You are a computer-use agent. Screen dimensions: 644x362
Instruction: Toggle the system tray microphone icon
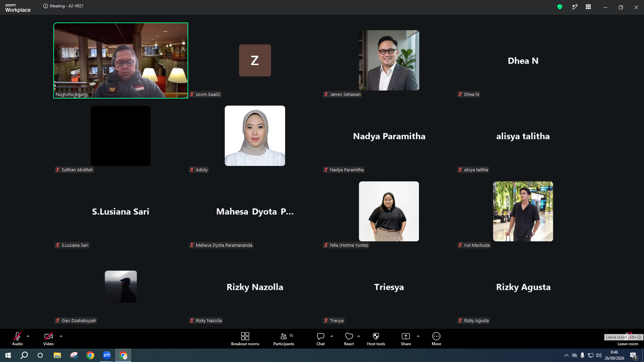[x=583, y=355]
